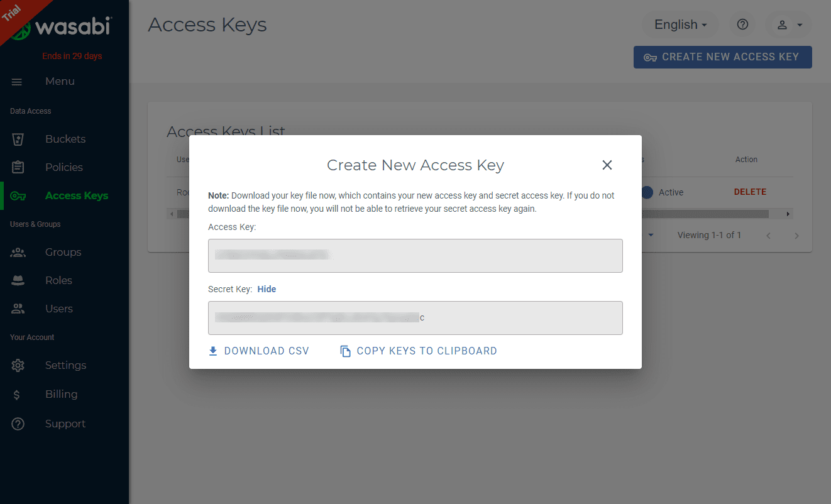Open Buckets from the bucket icon

18,139
